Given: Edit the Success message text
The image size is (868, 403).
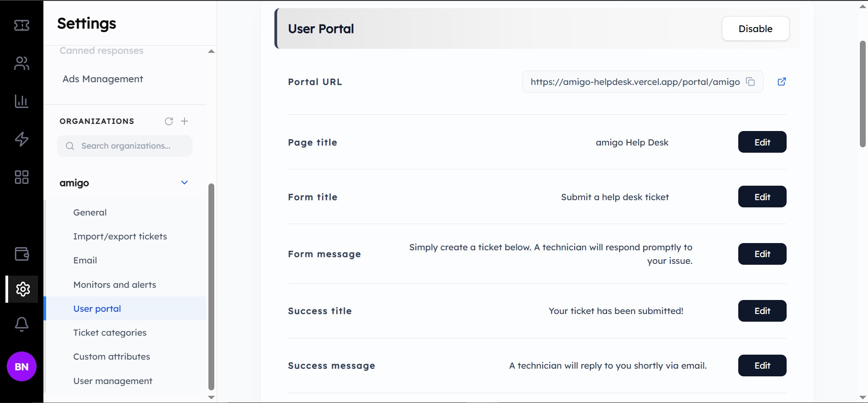Looking at the screenshot, I should click(762, 366).
